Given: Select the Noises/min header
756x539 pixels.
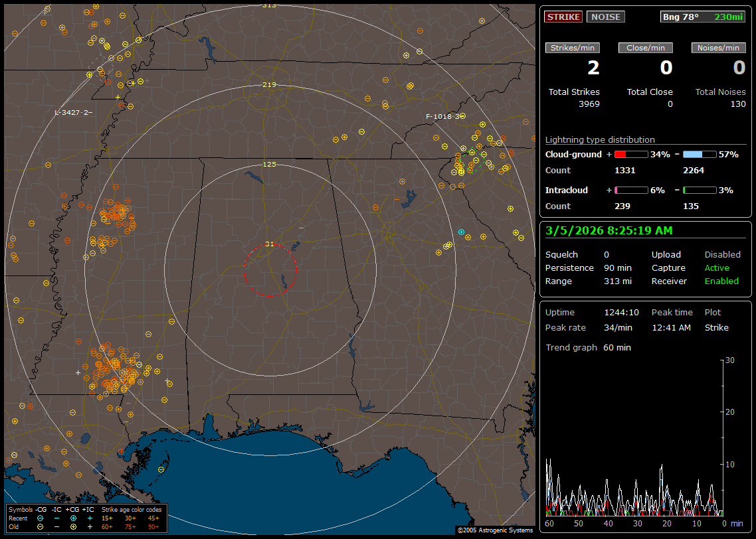Looking at the screenshot, I should coord(718,48).
